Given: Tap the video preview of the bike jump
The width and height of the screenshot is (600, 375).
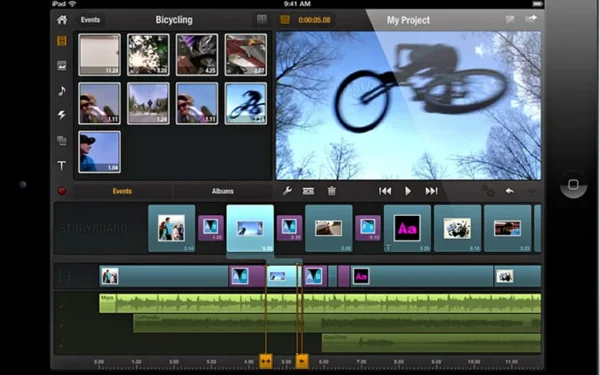Looking at the screenshot, I should pyautogui.click(x=408, y=106).
